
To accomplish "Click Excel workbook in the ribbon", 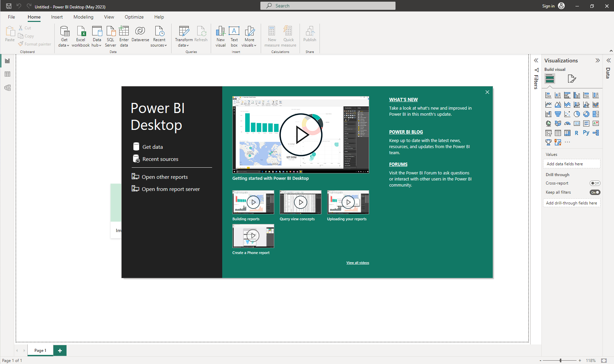I will tap(81, 36).
